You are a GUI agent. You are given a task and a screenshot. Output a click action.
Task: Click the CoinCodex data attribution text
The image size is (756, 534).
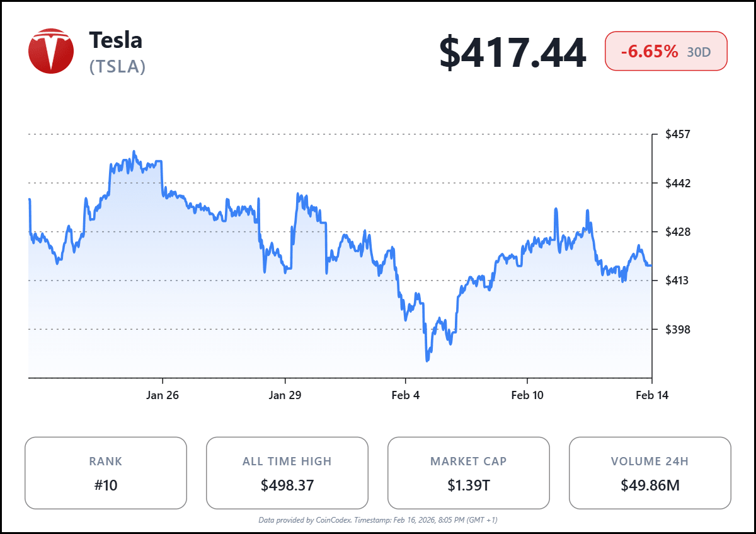[378, 520]
